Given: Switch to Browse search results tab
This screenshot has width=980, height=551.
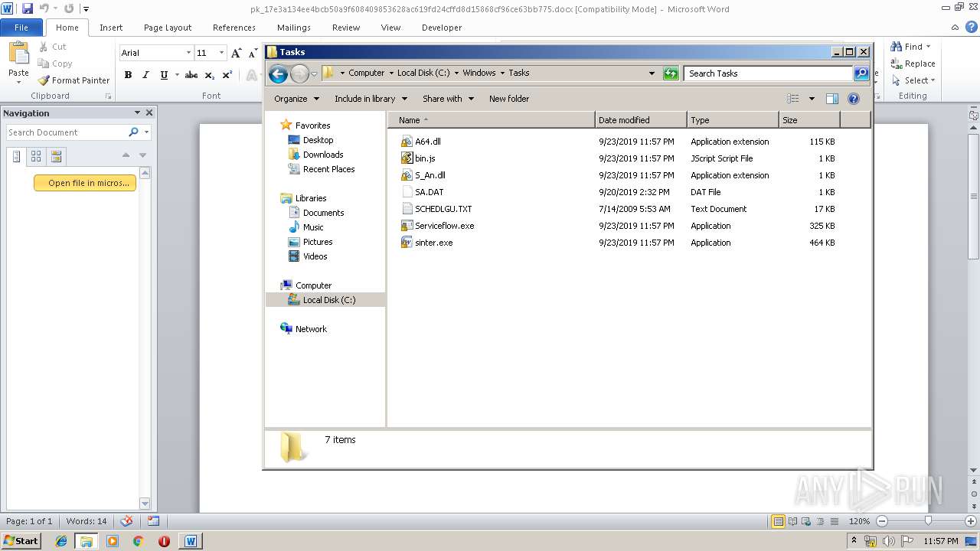Looking at the screenshot, I should 56,156.
